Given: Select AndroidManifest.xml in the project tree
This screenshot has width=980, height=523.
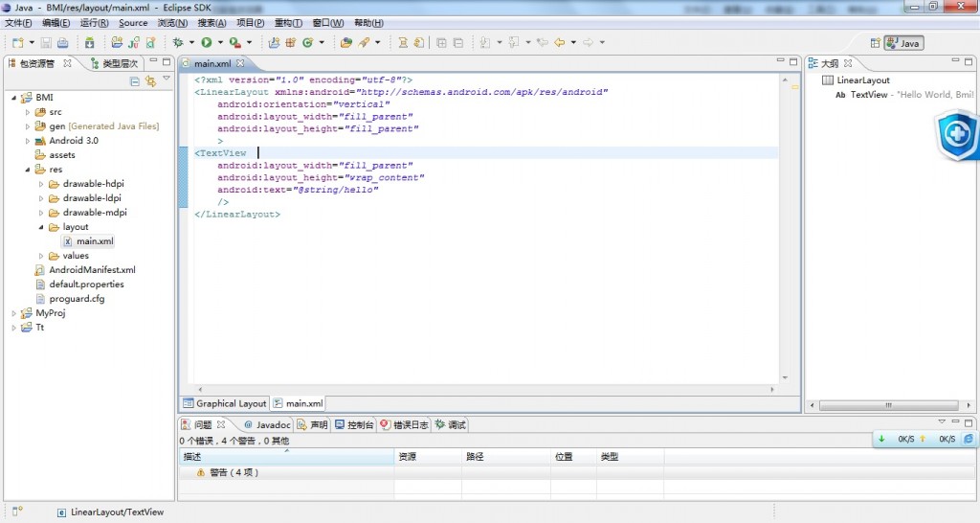Looking at the screenshot, I should pos(92,270).
